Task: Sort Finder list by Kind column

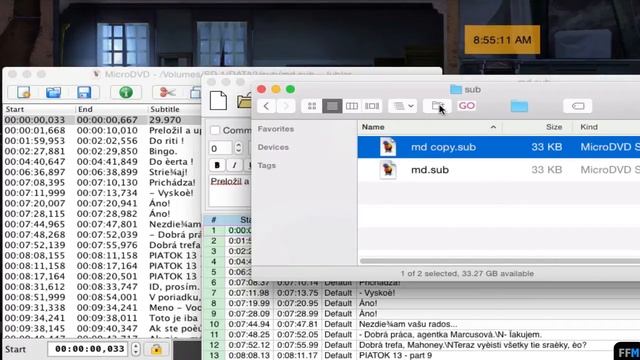Action: [x=607, y=127]
